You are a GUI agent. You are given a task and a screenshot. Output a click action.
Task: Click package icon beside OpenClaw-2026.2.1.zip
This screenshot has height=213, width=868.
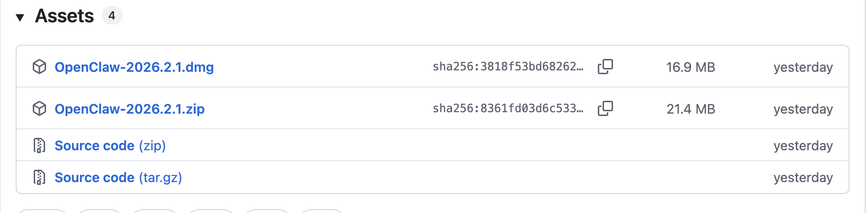click(x=39, y=109)
